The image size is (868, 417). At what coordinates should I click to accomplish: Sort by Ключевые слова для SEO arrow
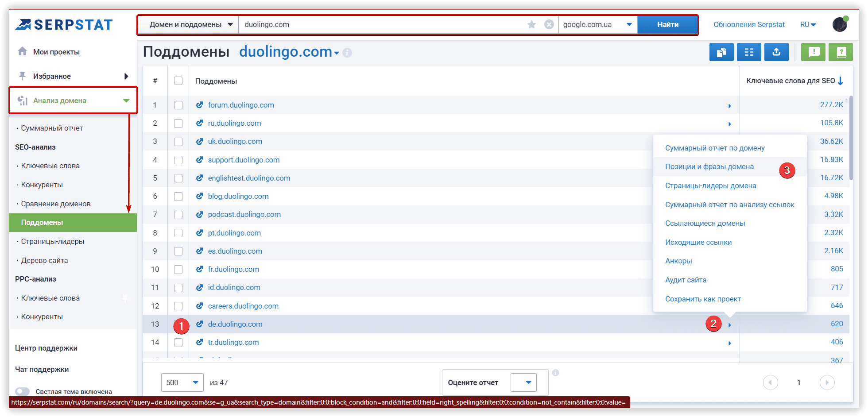pyautogui.click(x=841, y=81)
